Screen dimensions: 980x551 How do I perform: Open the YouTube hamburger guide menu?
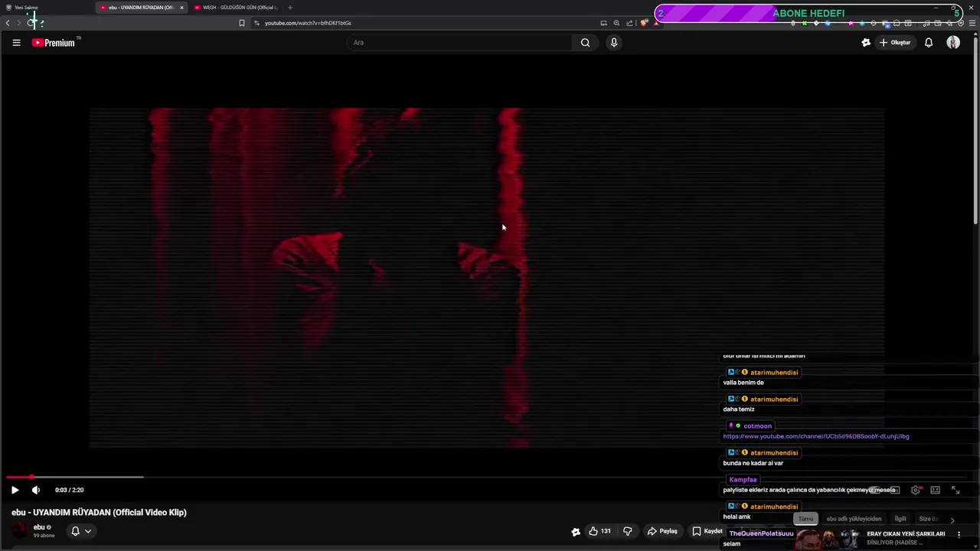(x=16, y=43)
